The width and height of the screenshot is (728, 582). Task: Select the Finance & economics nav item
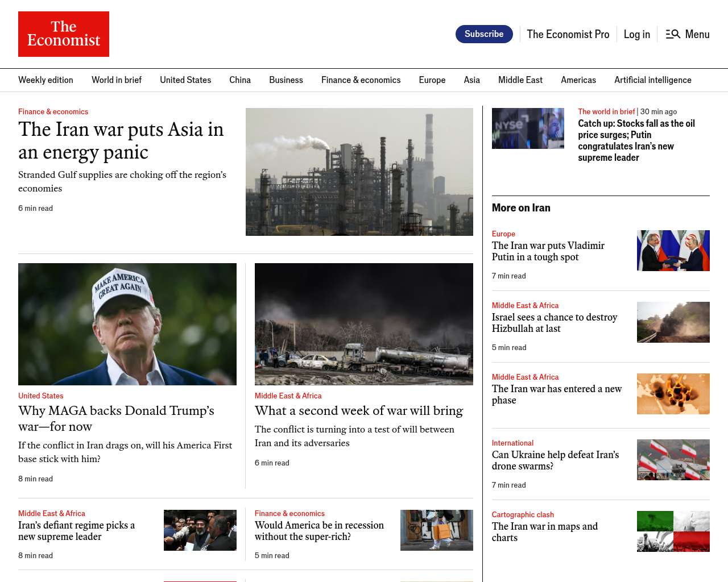361,80
